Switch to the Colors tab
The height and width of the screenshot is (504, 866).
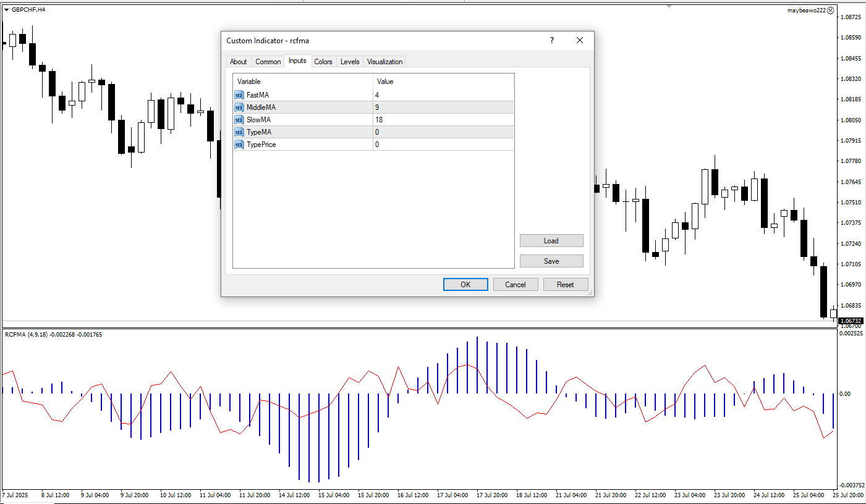(323, 62)
